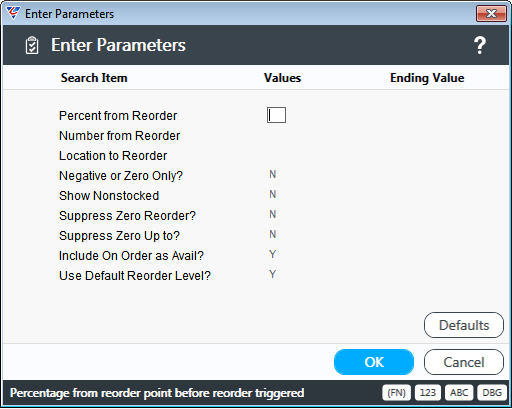This screenshot has height=409, width=512.
Task: Click the application logo in title bar
Action: (13, 13)
